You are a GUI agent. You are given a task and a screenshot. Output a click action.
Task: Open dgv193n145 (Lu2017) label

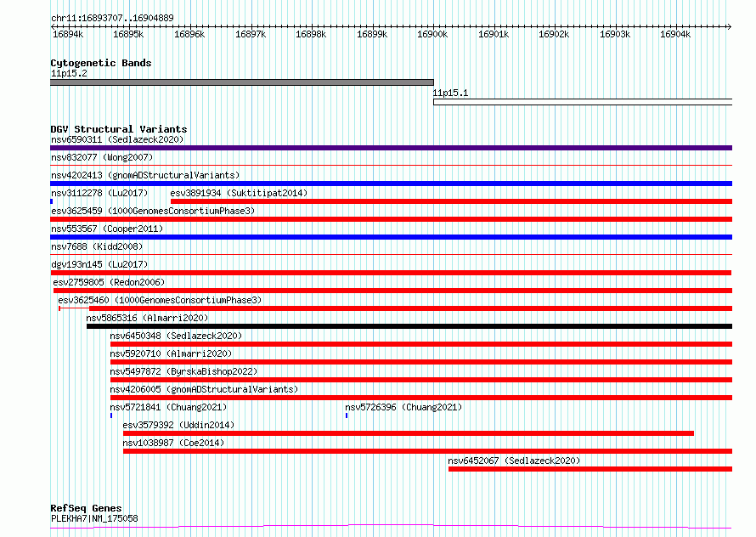(x=99, y=264)
